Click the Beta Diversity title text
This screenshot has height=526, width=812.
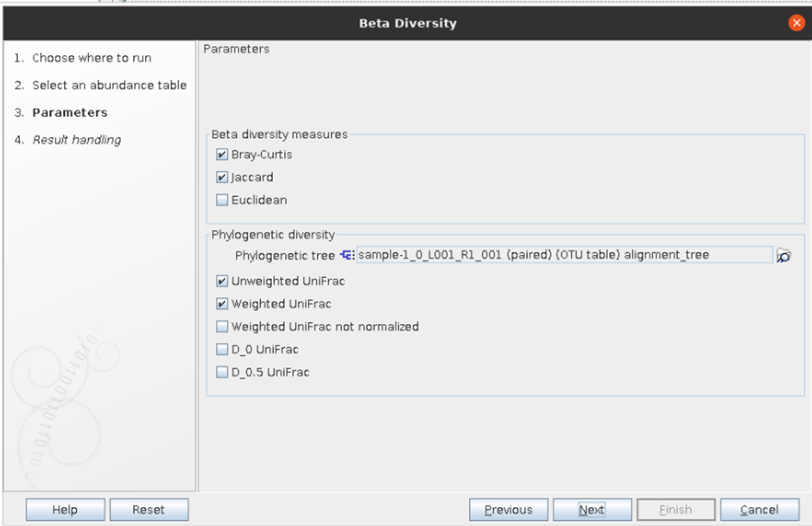click(408, 23)
